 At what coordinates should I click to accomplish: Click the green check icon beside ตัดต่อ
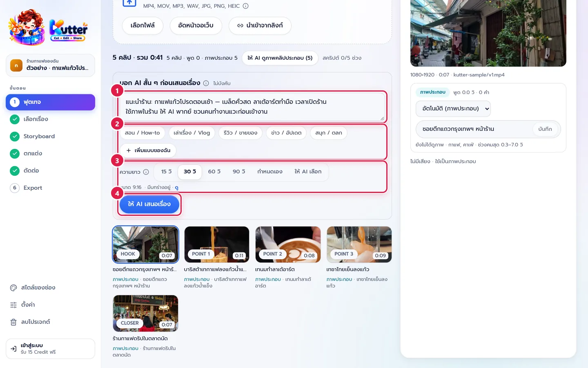pyautogui.click(x=15, y=171)
